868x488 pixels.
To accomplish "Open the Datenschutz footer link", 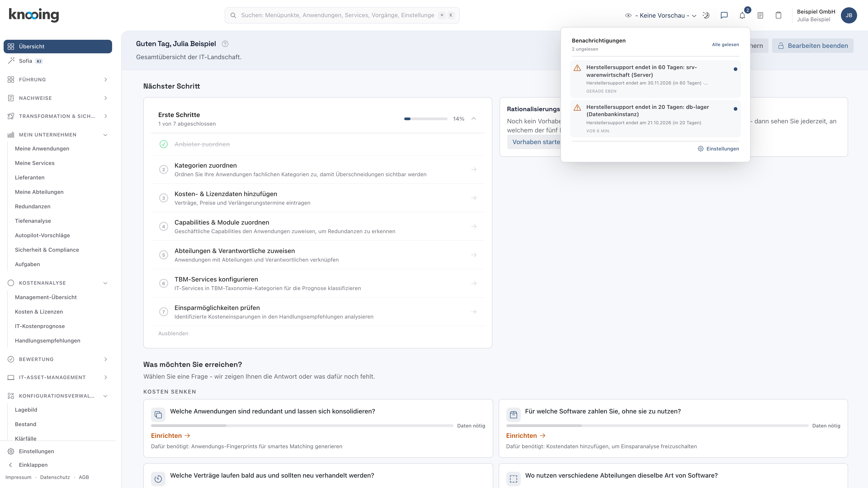I will [x=55, y=477].
